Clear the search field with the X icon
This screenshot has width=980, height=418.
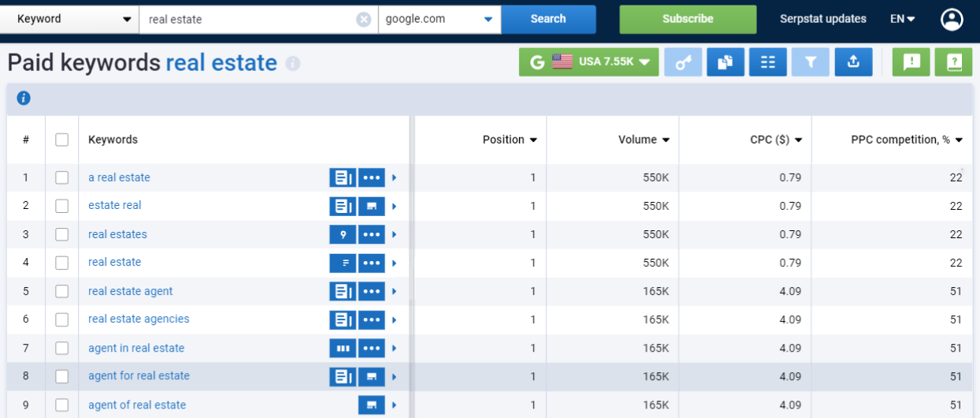[x=363, y=20]
